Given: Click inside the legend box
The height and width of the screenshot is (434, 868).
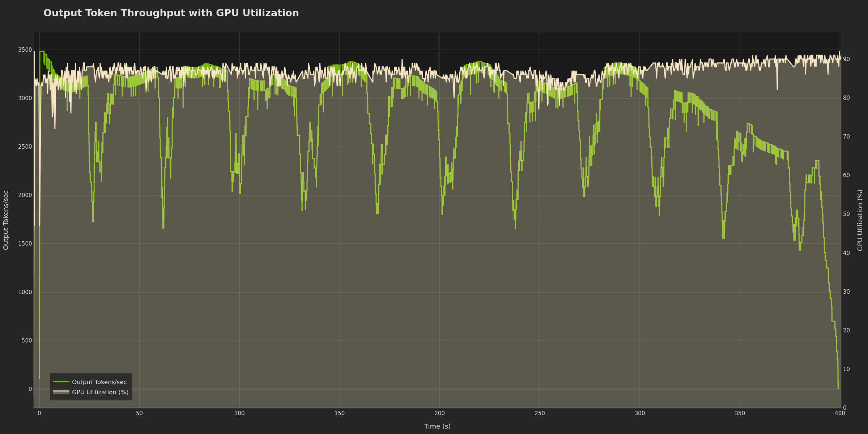Looking at the screenshot, I should pos(90,387).
